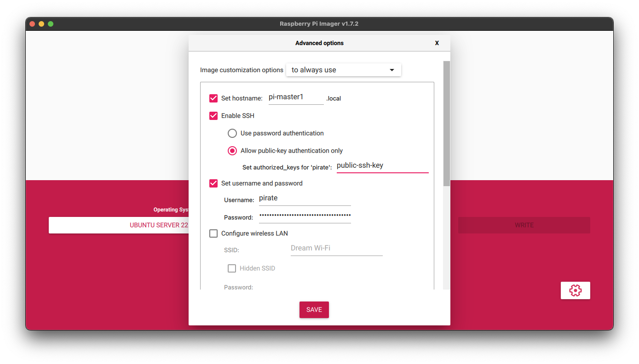Click the authorized_keys public-ssh-key field
This screenshot has width=639, height=364.
(x=383, y=166)
